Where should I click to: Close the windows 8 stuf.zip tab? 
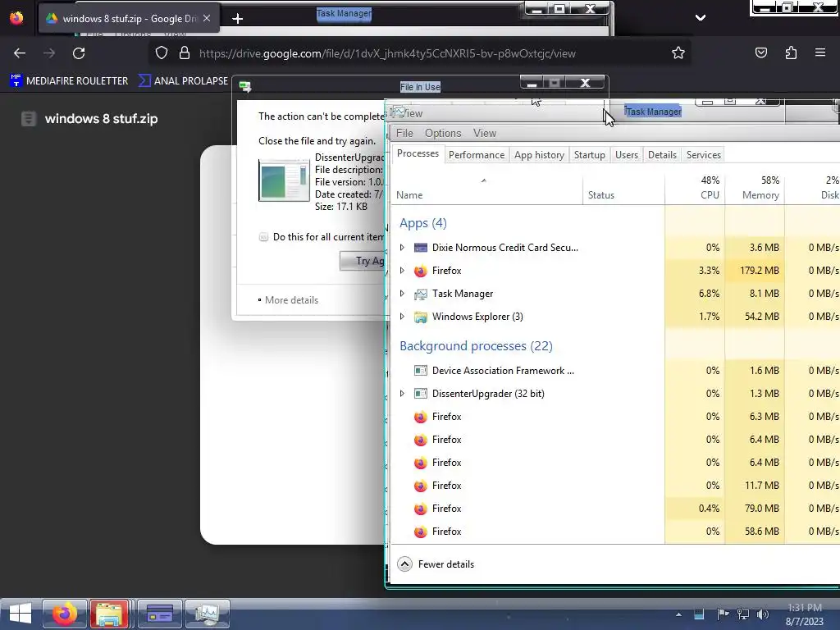click(x=207, y=18)
